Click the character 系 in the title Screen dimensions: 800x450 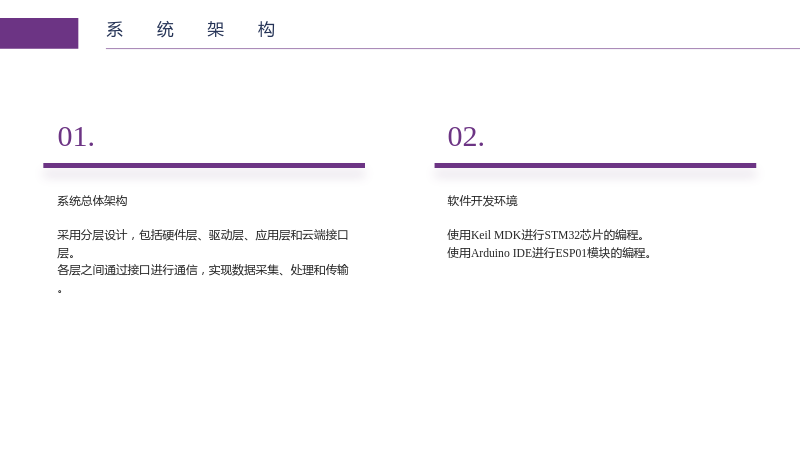click(115, 30)
